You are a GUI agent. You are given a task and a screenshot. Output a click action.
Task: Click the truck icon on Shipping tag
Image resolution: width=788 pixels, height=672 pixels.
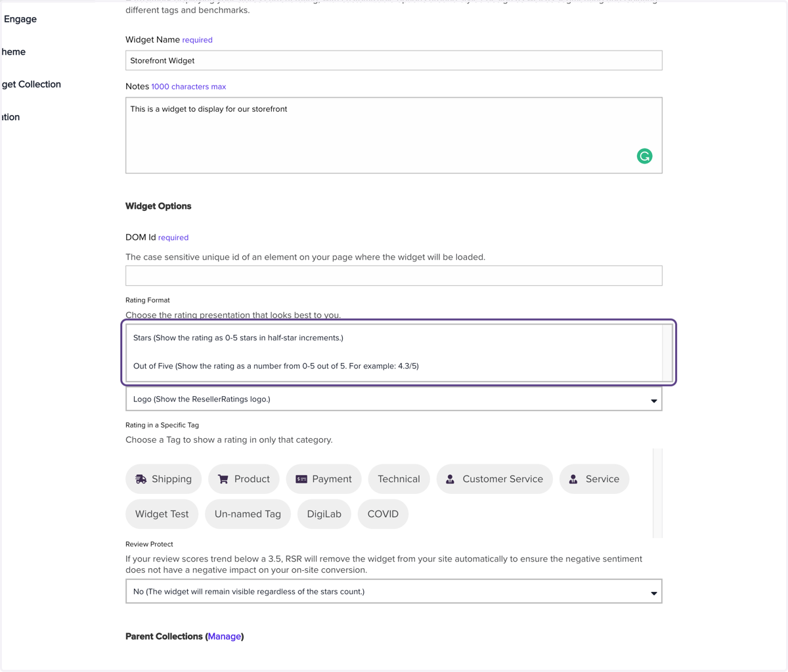click(141, 479)
